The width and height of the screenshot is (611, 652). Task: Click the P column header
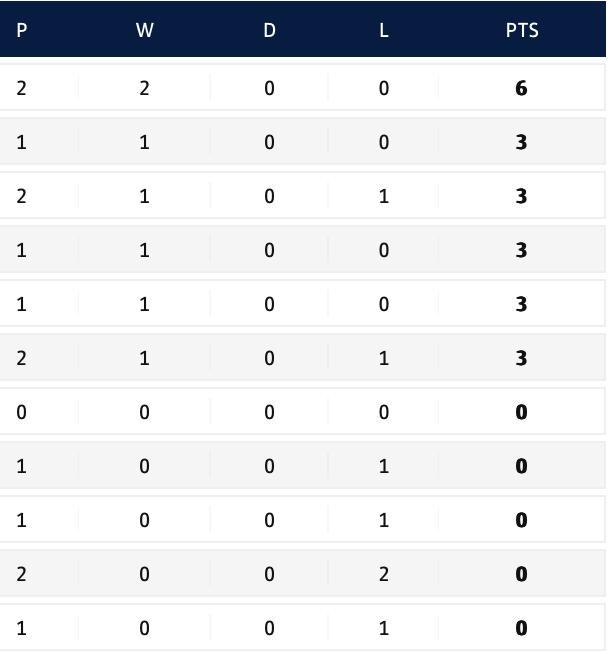22,30
